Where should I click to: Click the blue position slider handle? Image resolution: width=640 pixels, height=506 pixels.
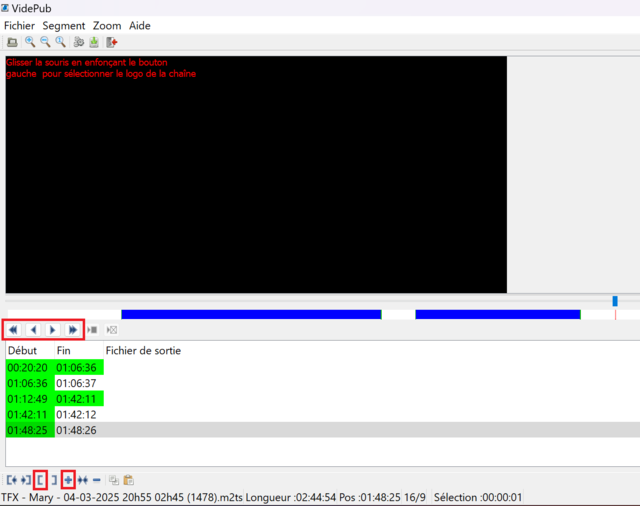615,301
